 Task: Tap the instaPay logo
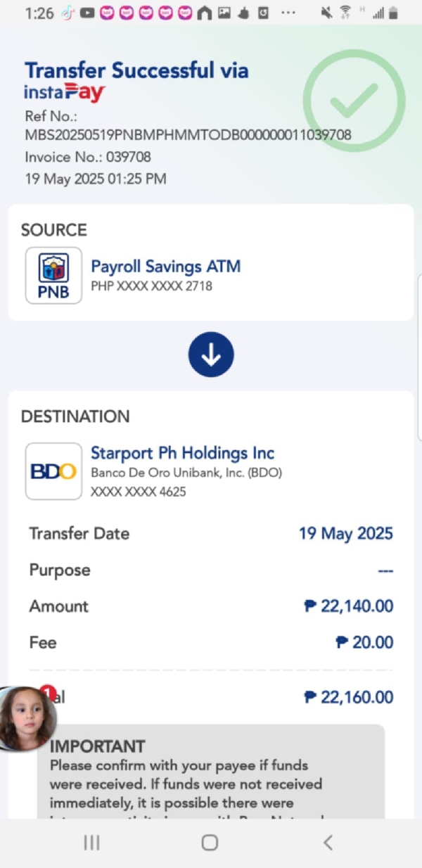65,93
